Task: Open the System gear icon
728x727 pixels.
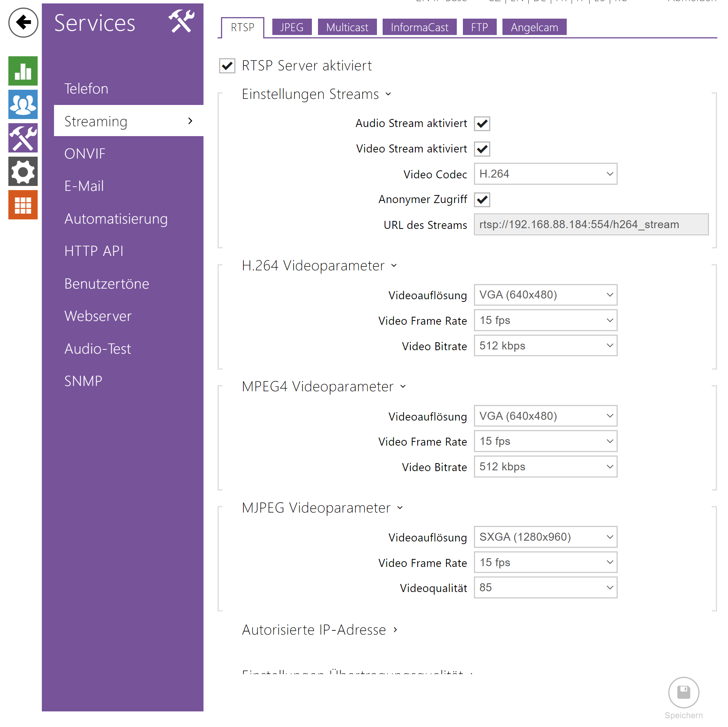Action: coord(23,171)
